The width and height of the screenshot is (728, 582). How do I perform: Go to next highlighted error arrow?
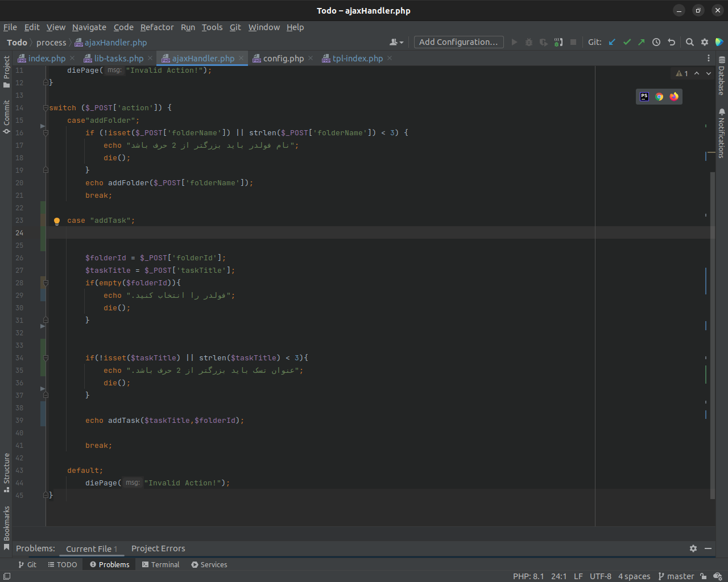pyautogui.click(x=709, y=73)
